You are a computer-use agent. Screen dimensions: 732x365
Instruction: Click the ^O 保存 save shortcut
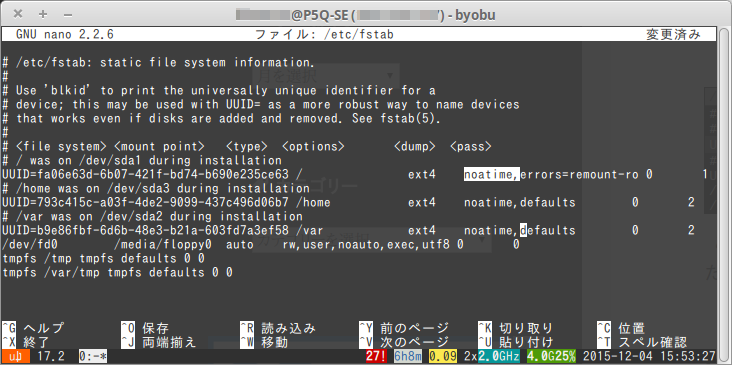click(x=145, y=328)
